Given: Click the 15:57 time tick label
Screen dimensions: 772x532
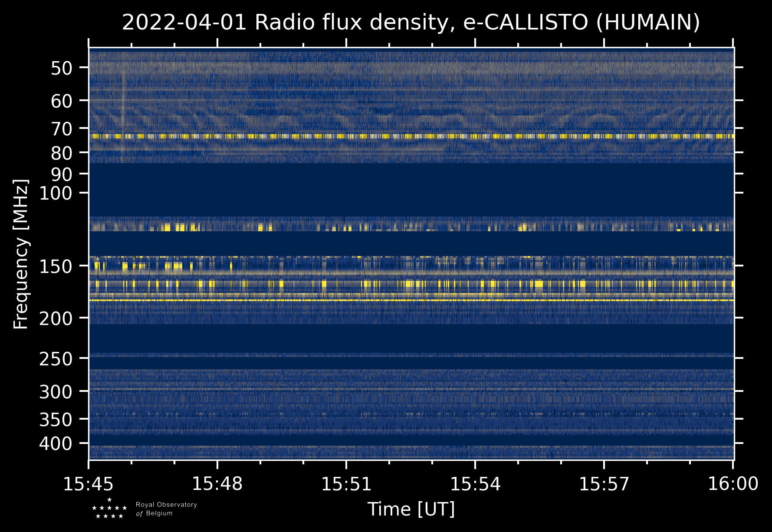Looking at the screenshot, I should click(604, 484).
